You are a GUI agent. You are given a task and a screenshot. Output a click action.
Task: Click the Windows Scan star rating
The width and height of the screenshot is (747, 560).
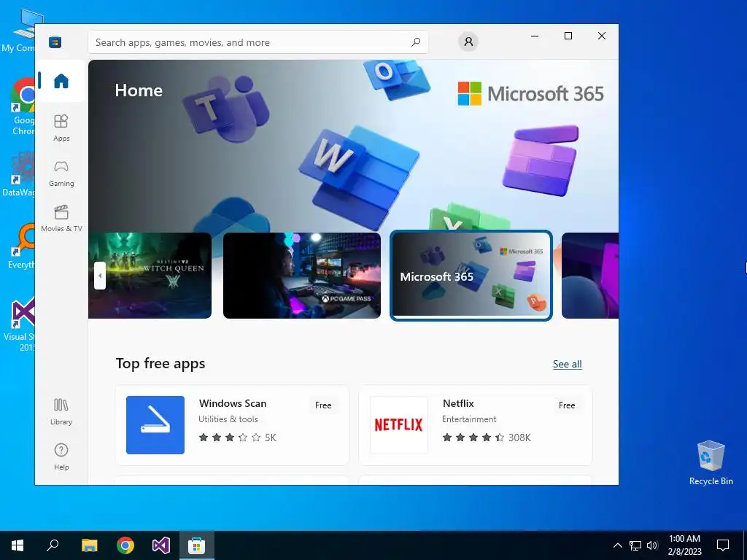237,437
